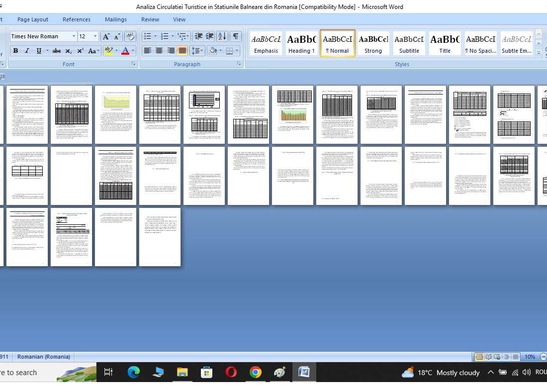Click the Sort A-Z icon
The height and width of the screenshot is (392, 547).
click(x=222, y=36)
